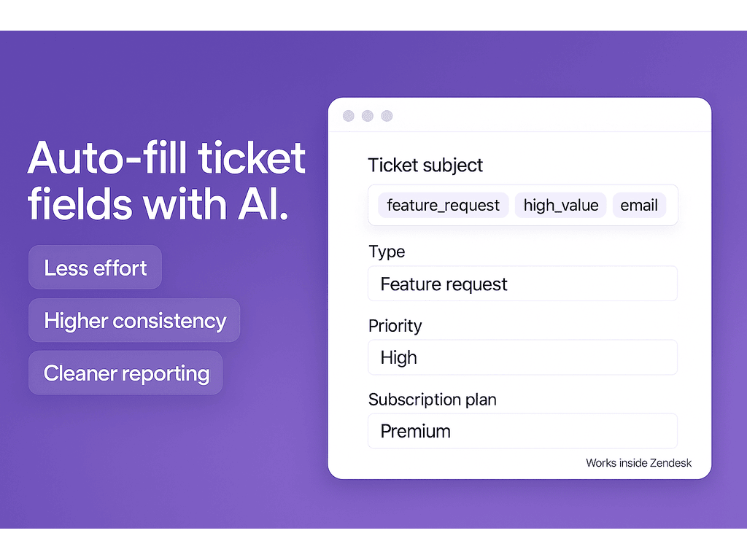The height and width of the screenshot is (560, 747).
Task: Open the Priority field showing High
Action: click(x=522, y=357)
